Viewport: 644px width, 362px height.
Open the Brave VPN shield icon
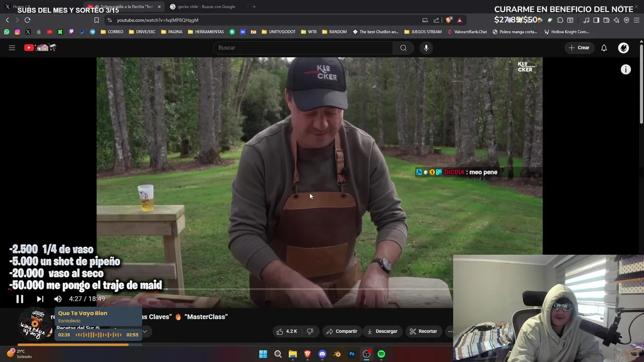626,20
